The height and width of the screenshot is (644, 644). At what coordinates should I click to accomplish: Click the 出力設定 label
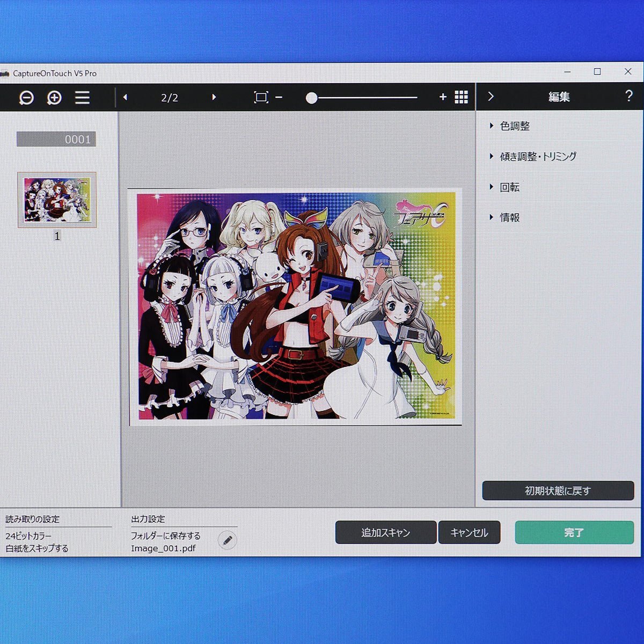(148, 519)
